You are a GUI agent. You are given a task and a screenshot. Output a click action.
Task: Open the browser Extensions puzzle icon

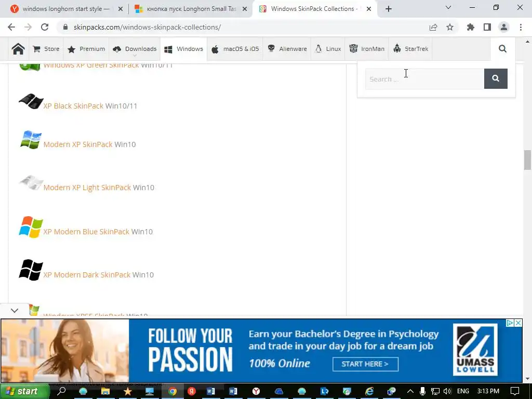pyautogui.click(x=471, y=27)
